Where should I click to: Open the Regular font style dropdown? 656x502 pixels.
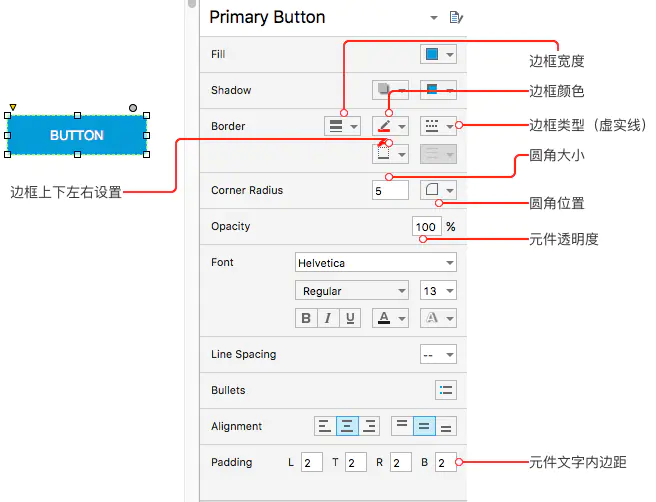coord(352,291)
